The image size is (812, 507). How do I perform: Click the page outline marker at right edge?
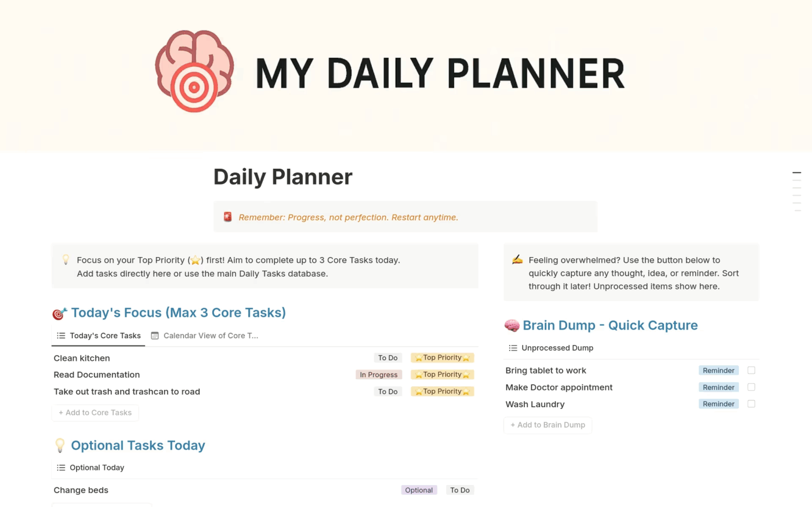[797, 173]
